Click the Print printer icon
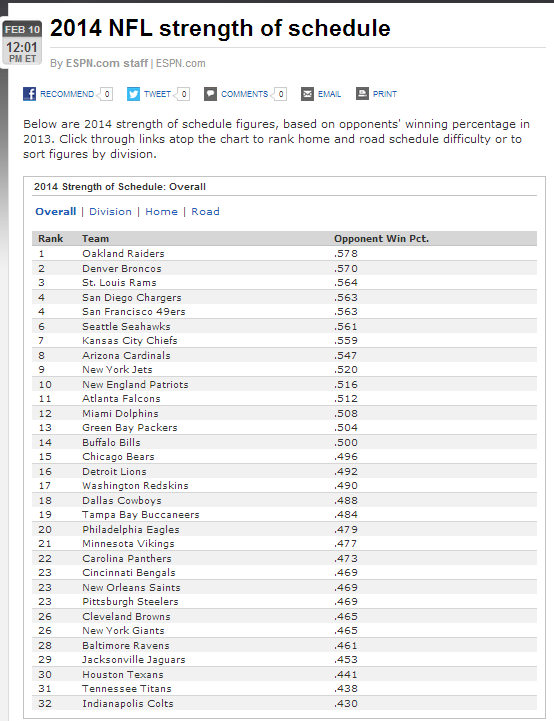 pos(362,93)
